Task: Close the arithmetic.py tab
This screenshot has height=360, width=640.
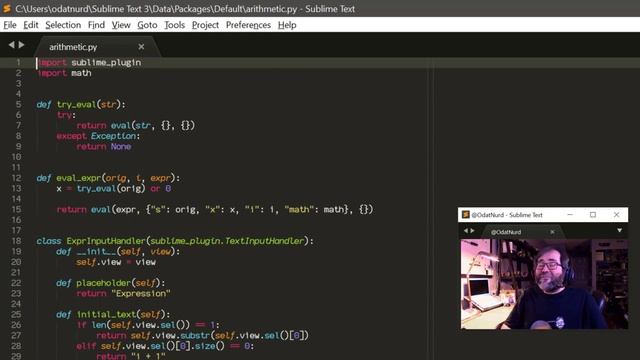Action: [141, 47]
